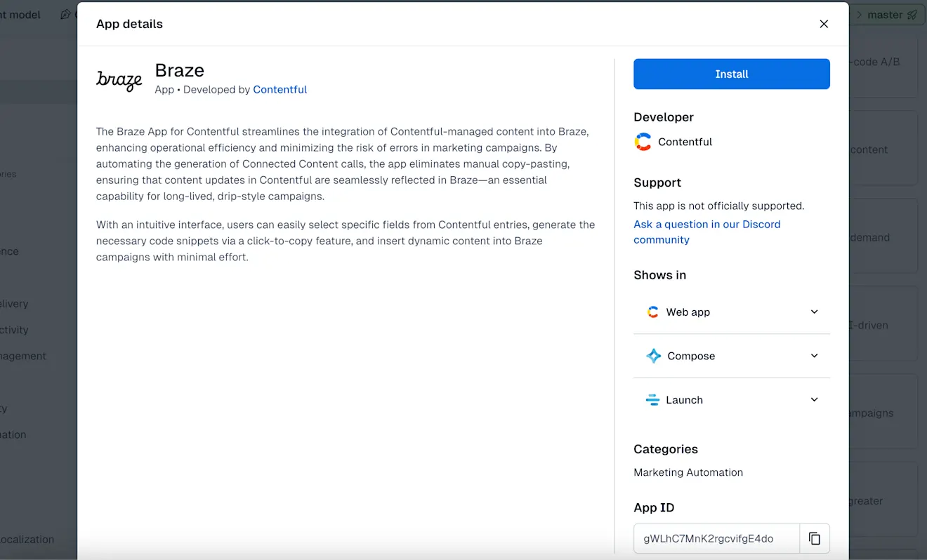Viewport: 927px width, 560px height.
Task: Click the App ID text field
Action: [x=716, y=539]
